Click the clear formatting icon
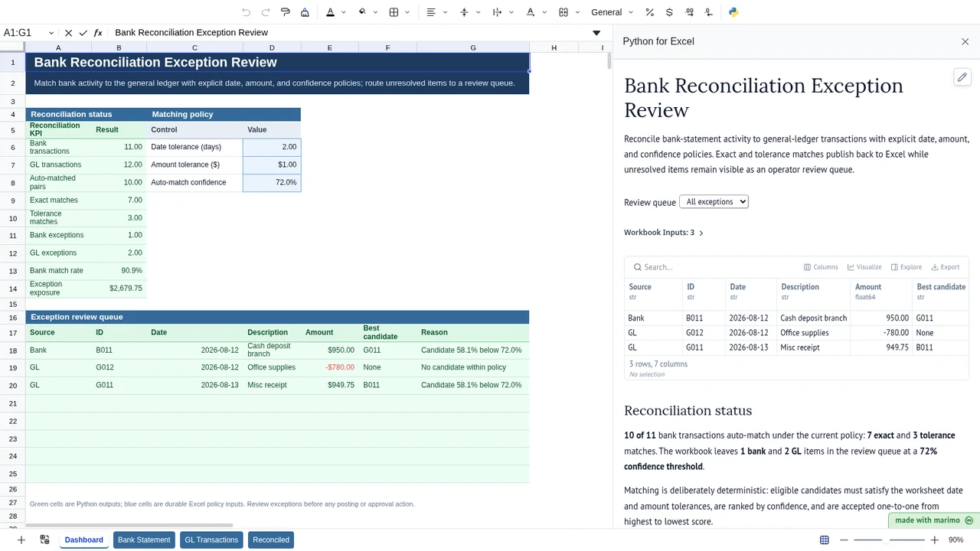This screenshot has height=551, width=980. [305, 12]
